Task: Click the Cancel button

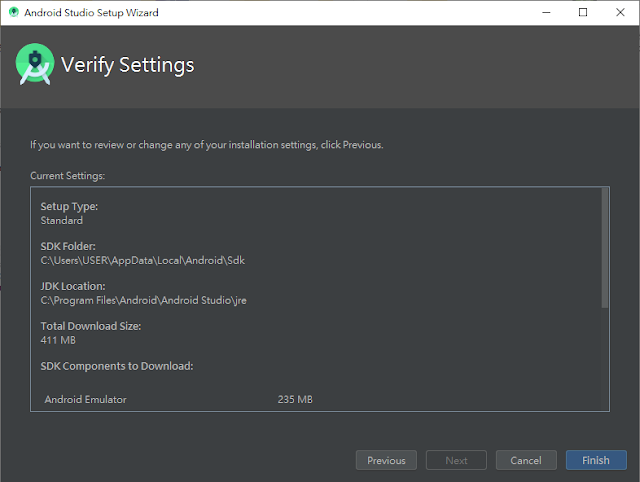Action: [x=526, y=460]
